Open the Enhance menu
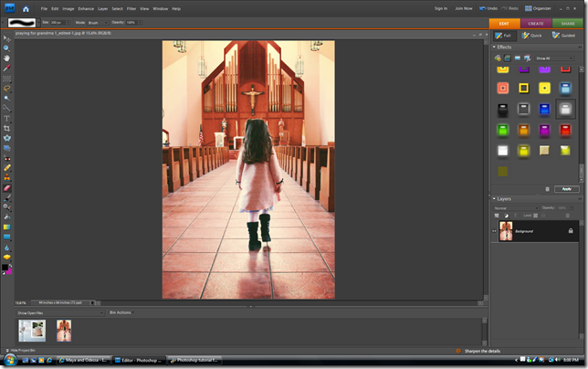Screen dimensions: 588x369 pyautogui.click(x=86, y=8)
